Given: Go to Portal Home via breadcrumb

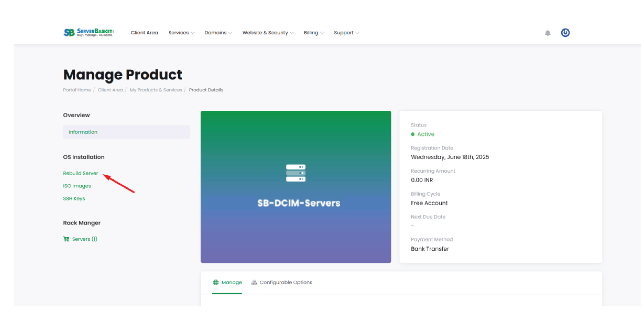Looking at the screenshot, I should point(77,90).
